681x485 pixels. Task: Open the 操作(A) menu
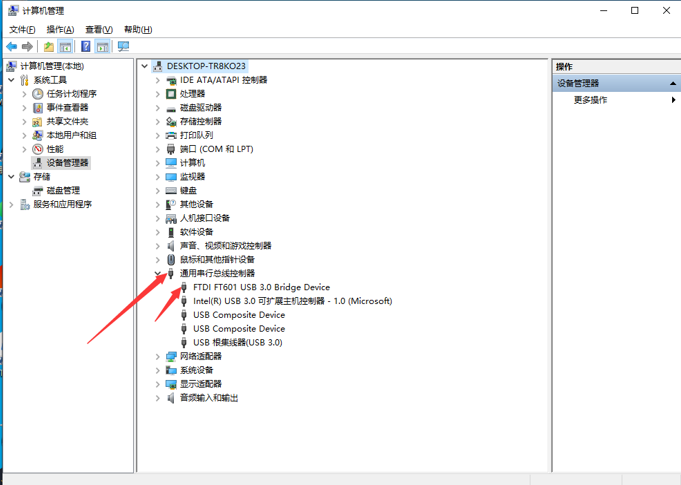(60, 30)
